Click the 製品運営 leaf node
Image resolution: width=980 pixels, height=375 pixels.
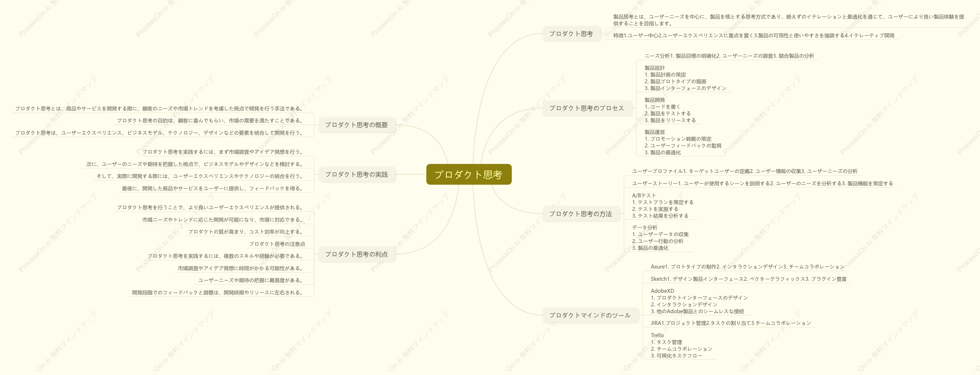(x=683, y=142)
